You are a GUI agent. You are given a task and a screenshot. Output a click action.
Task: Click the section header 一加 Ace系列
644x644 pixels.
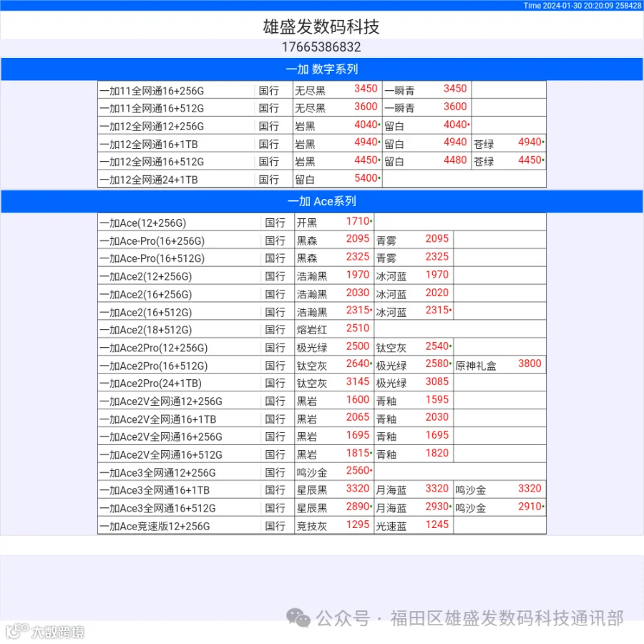[x=321, y=201]
